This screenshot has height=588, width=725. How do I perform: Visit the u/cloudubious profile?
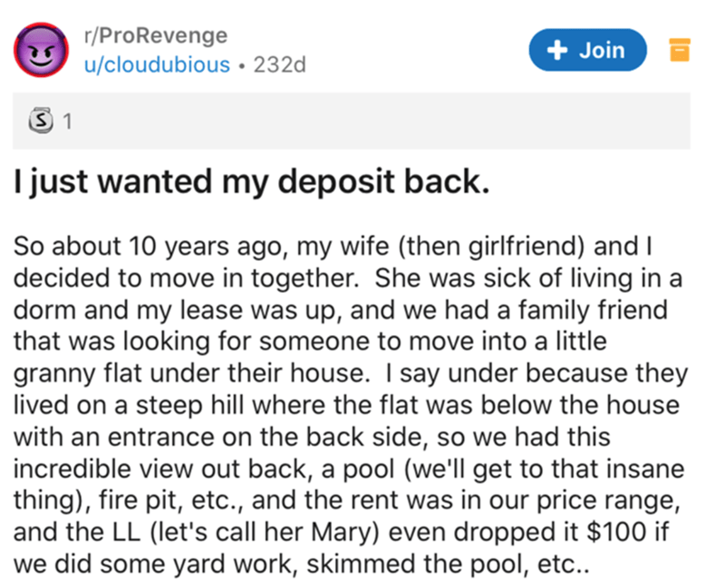tap(157, 64)
